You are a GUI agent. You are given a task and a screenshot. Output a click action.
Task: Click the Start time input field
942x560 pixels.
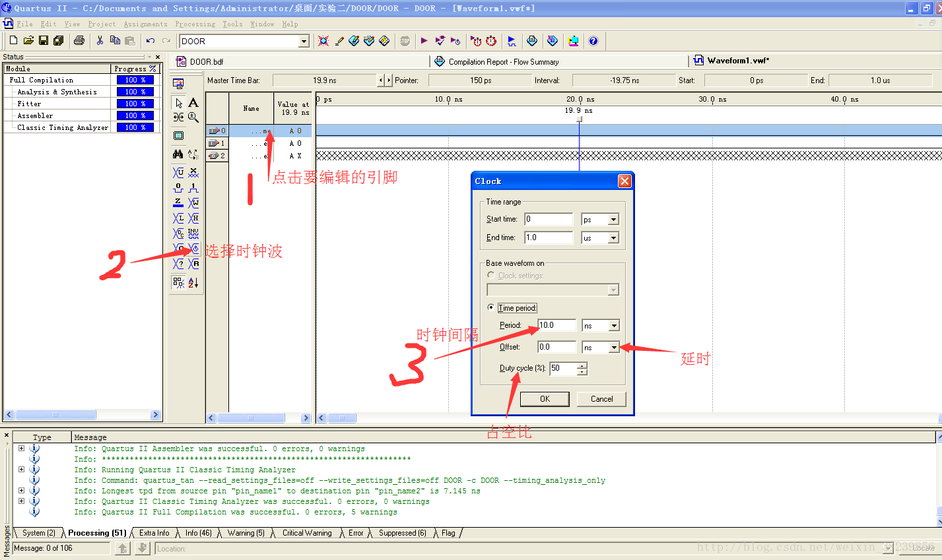pos(549,219)
